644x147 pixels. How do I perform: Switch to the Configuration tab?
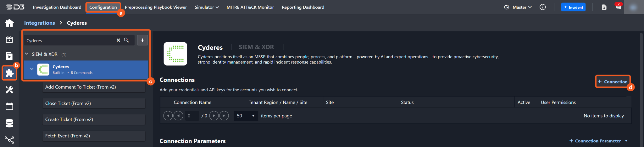pyautogui.click(x=103, y=7)
